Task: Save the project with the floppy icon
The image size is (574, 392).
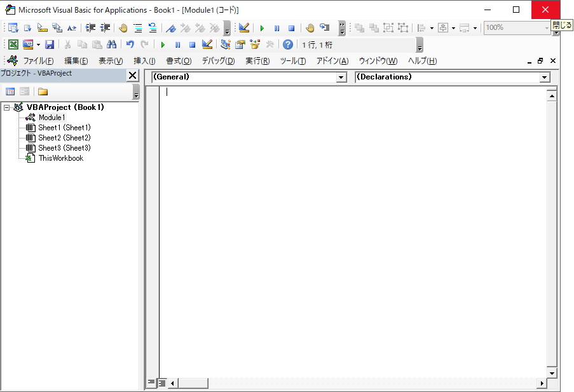Action: pyautogui.click(x=50, y=44)
